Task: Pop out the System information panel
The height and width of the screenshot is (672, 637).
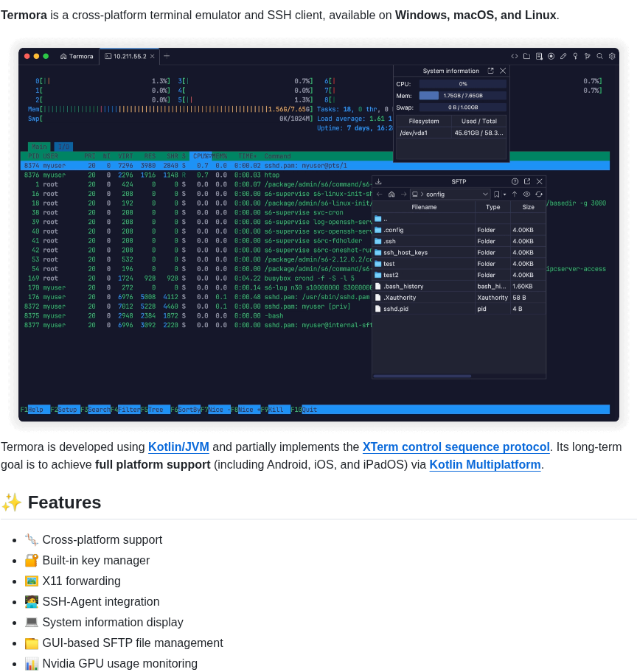Action: [491, 71]
